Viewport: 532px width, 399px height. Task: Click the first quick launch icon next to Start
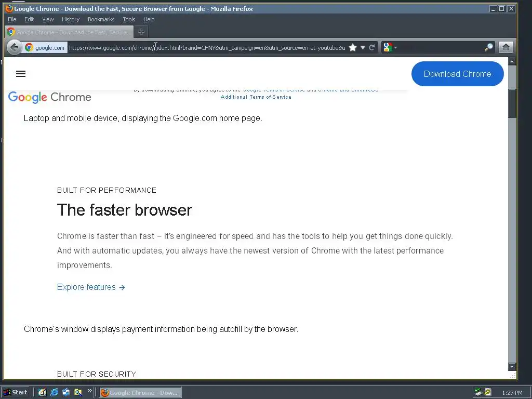[42, 393]
